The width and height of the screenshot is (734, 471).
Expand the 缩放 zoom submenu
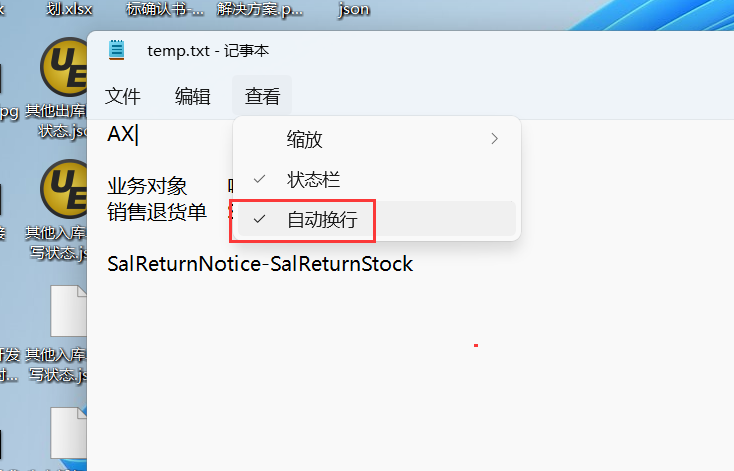[377, 139]
